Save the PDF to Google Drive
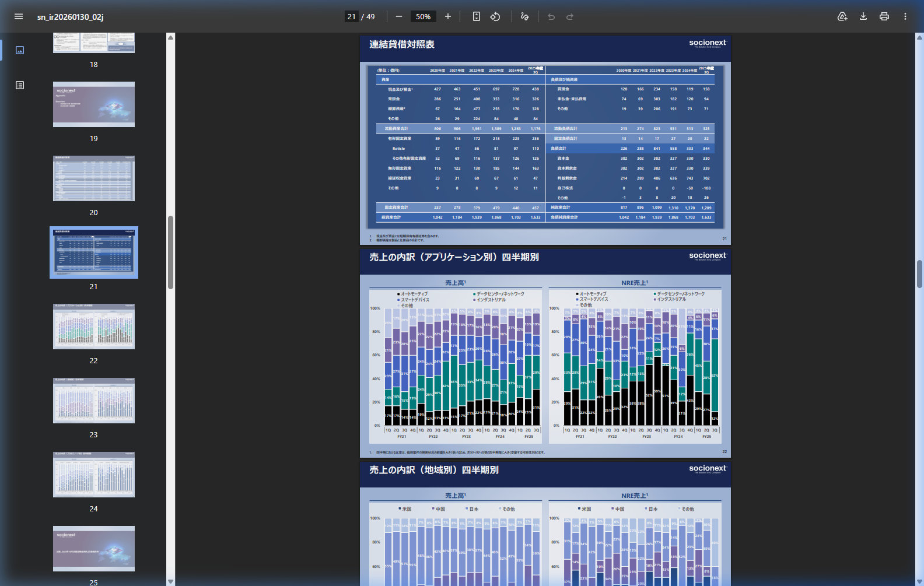The image size is (924, 586). 842,16
